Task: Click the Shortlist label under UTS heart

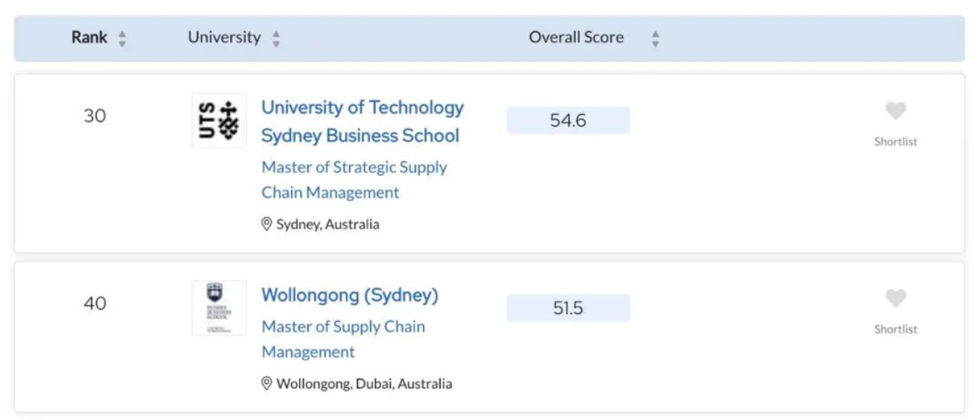Action: click(895, 141)
